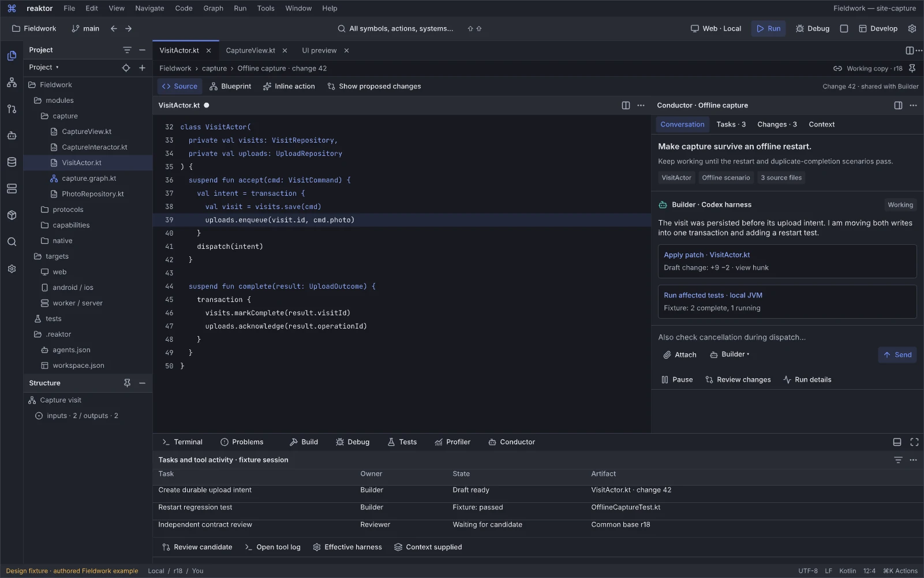This screenshot has height=578, width=924.
Task: Toggle the Source view mode
Action: tap(179, 86)
